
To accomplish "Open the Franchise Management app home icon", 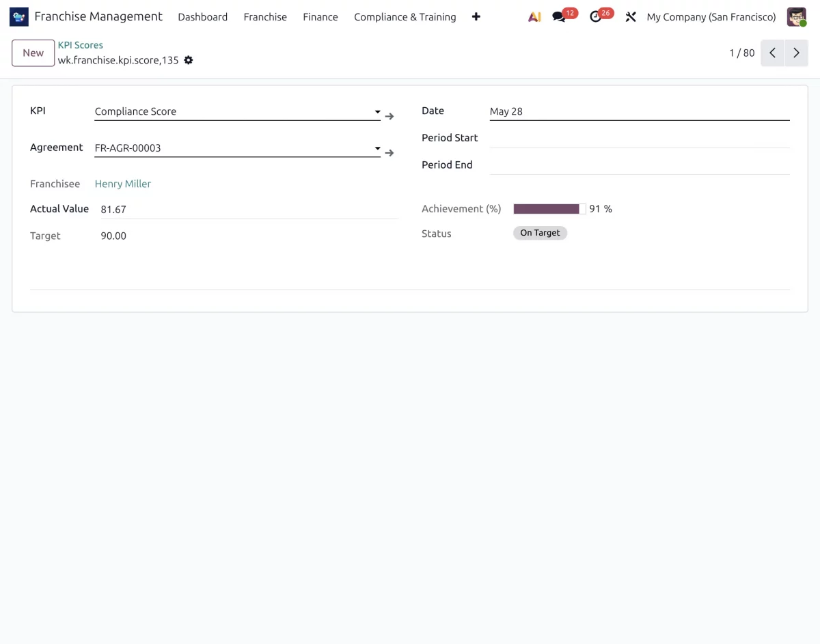I will (19, 16).
